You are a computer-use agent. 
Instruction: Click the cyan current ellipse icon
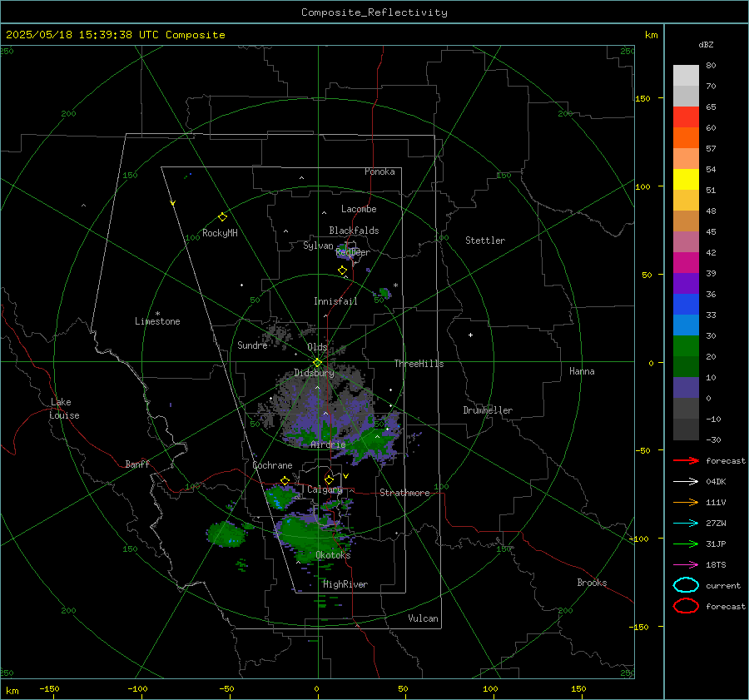pos(686,585)
